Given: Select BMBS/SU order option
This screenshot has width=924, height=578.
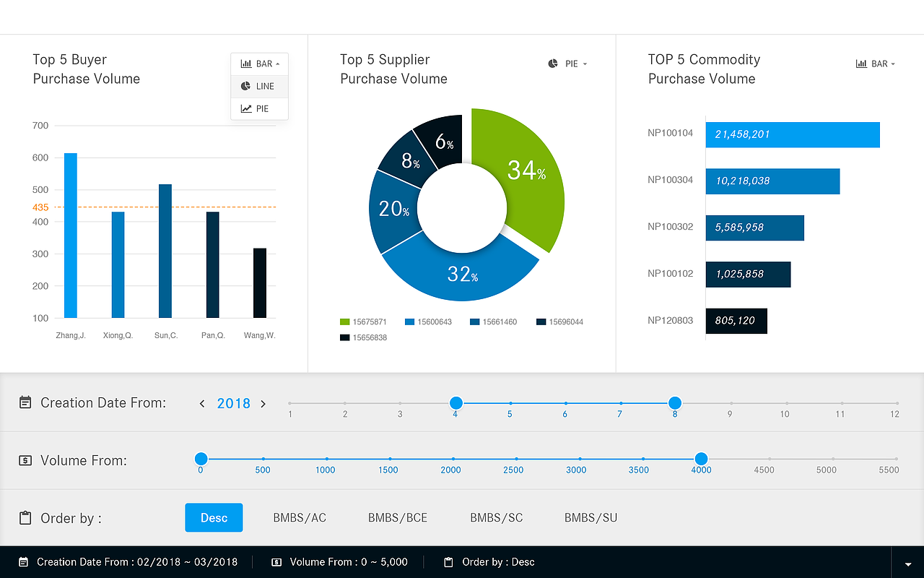Looking at the screenshot, I should (591, 517).
